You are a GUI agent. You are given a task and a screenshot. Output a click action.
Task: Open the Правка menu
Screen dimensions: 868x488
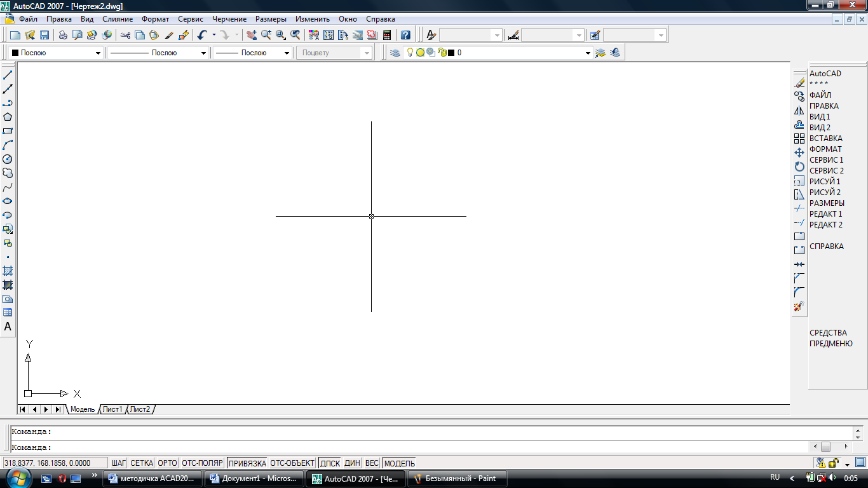click(59, 19)
